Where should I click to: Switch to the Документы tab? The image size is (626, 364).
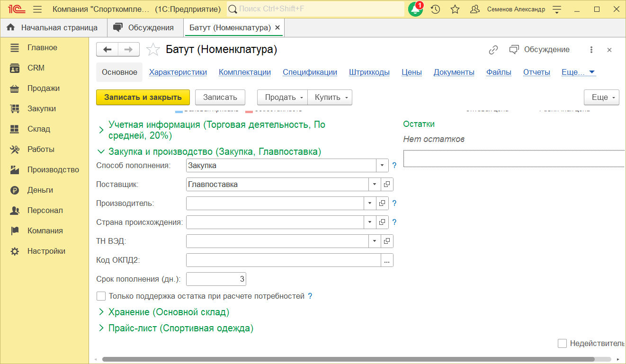454,72
